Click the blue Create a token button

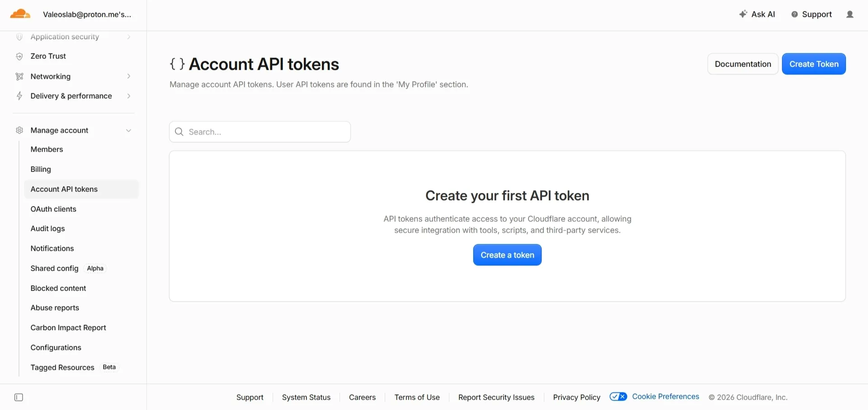[507, 255]
